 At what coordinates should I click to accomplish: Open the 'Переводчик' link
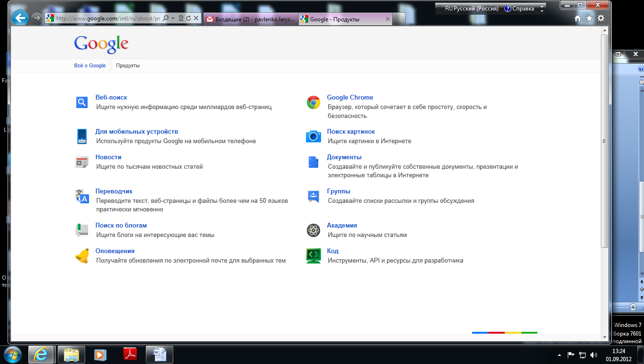click(114, 191)
